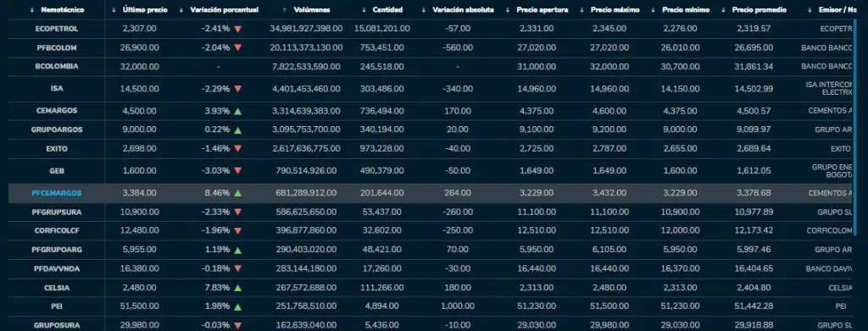The width and height of the screenshot is (868, 331).
Task: Click the red down arrow in EXITO row
Action: 237,149
